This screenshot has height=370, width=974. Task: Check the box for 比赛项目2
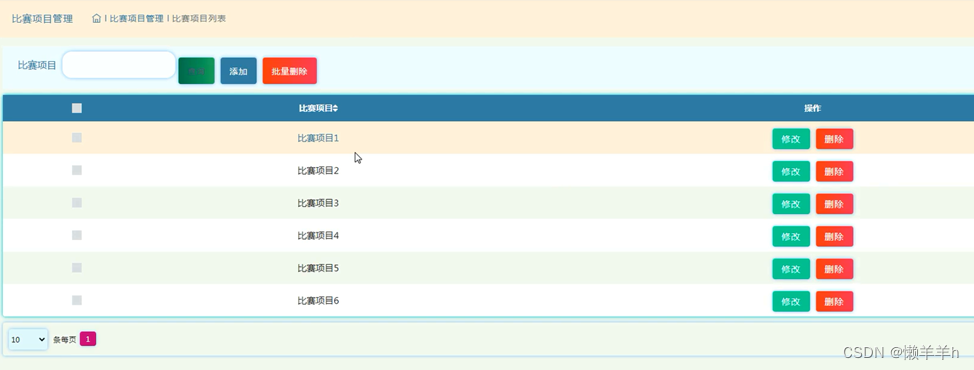pyautogui.click(x=77, y=170)
